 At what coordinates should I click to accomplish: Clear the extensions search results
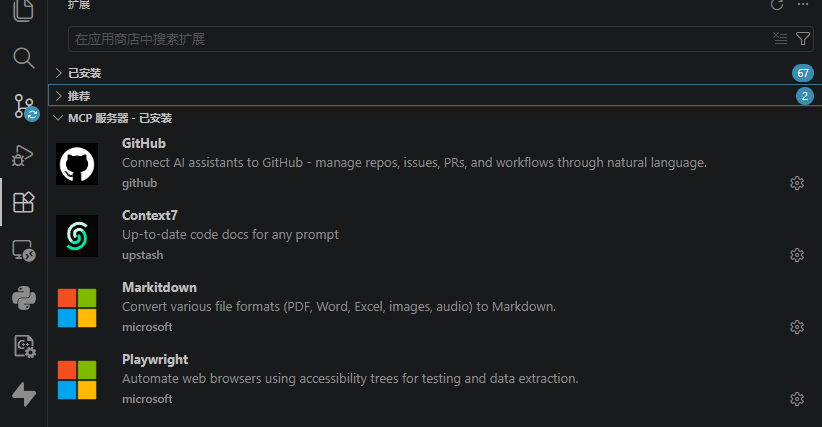[x=780, y=39]
